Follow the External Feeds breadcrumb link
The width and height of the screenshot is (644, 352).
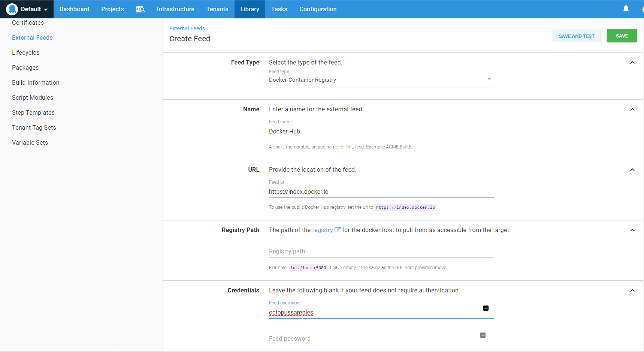(x=187, y=28)
